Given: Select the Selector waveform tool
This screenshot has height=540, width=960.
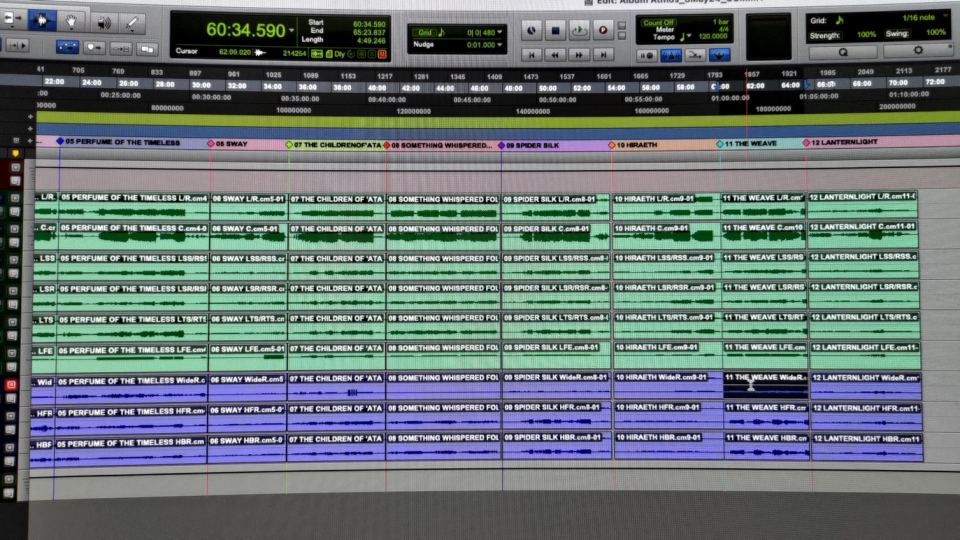Looking at the screenshot, I should pyautogui.click(x=42, y=21).
